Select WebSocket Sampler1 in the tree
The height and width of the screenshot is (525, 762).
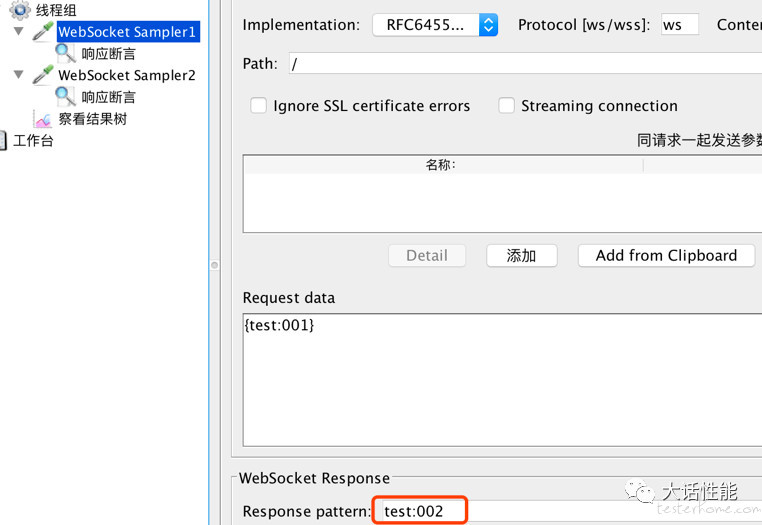(127, 32)
